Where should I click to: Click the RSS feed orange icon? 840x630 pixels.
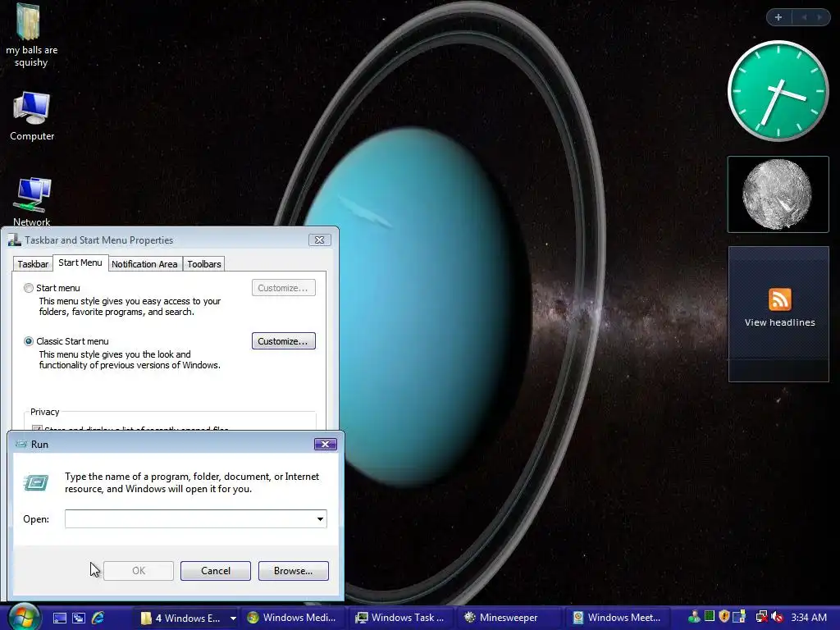coord(779,299)
